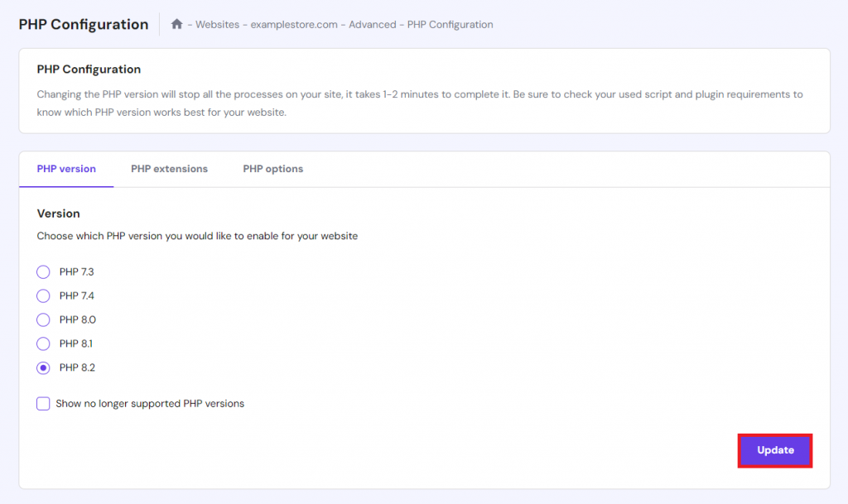
Task: Select the PHP 7.4 radio button
Action: [43, 295]
